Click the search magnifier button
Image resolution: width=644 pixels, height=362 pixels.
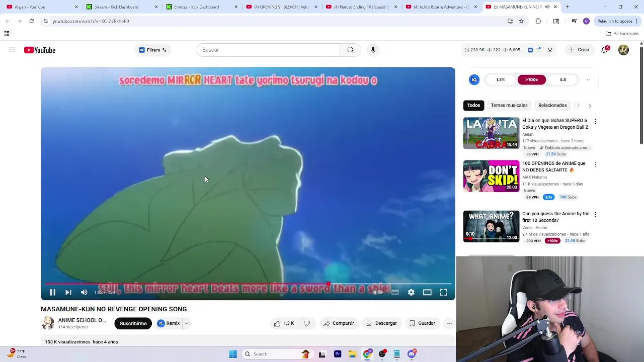click(x=350, y=50)
